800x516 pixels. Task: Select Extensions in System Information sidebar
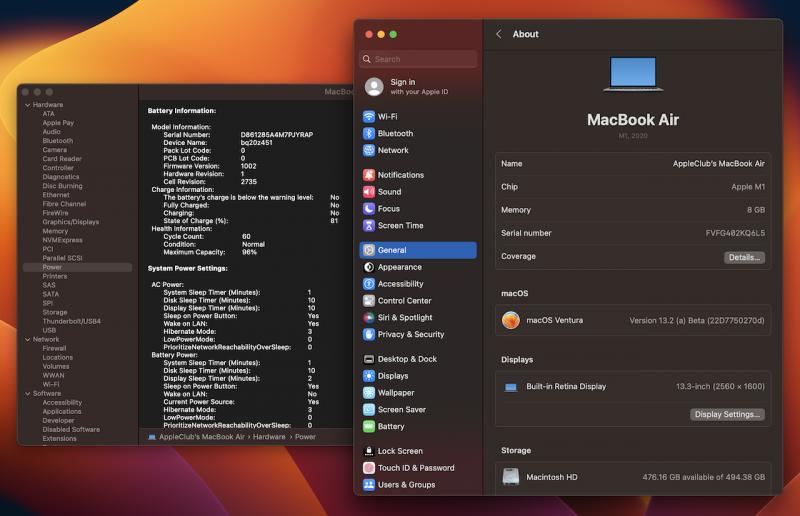click(x=59, y=438)
